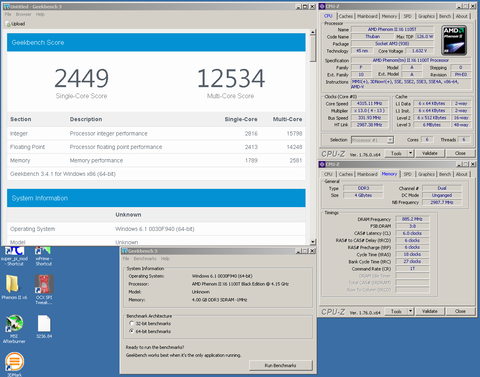Switch to the SPD tab in lower CPU-Z

coord(407,174)
